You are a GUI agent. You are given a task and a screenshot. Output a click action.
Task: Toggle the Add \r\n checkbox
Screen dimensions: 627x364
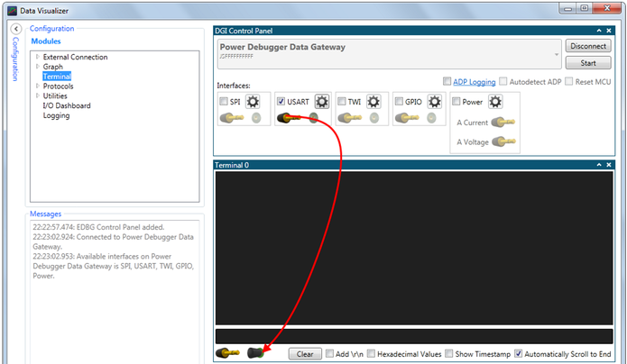[329, 353]
